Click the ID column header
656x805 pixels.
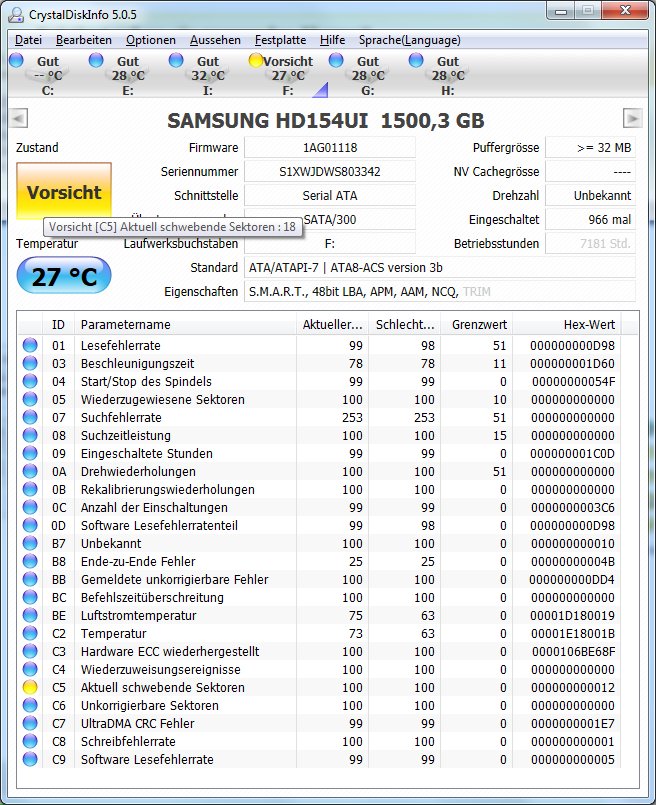(x=58, y=324)
